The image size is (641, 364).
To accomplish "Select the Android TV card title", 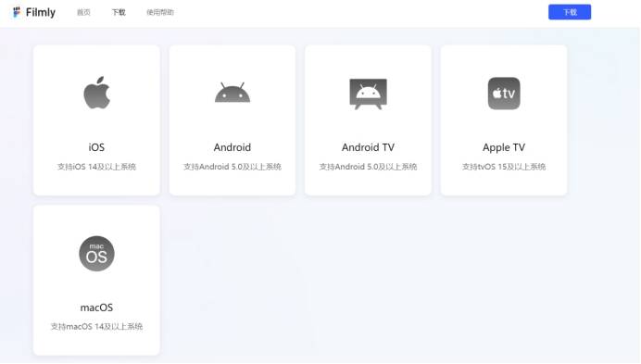I will [368, 147].
